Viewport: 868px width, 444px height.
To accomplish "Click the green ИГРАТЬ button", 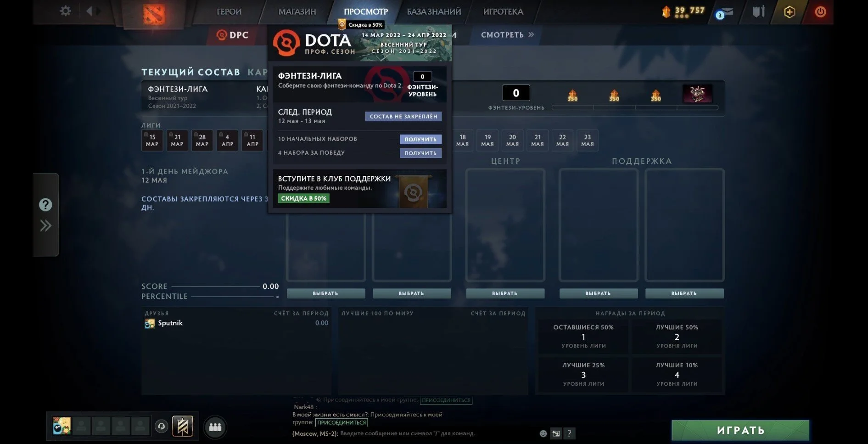I will pos(740,430).
